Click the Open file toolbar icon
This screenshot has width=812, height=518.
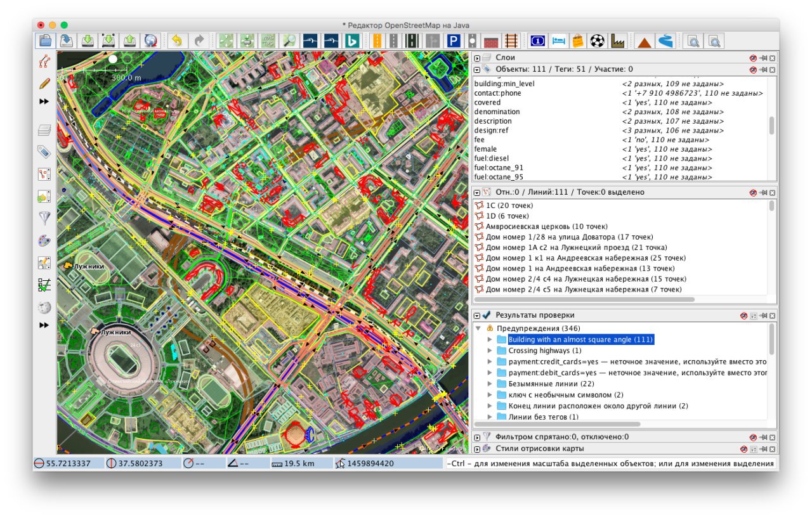pos(45,41)
